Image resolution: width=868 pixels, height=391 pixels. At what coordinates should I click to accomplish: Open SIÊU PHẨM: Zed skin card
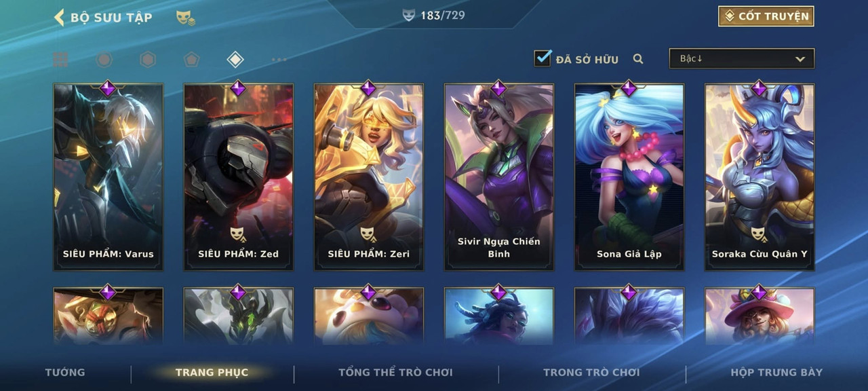coord(239,177)
